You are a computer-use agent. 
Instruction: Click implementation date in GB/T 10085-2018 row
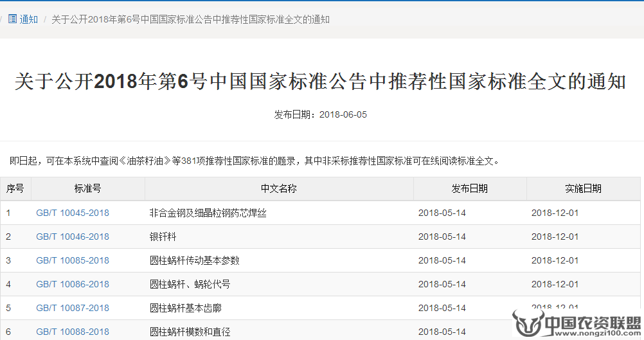[555, 260]
